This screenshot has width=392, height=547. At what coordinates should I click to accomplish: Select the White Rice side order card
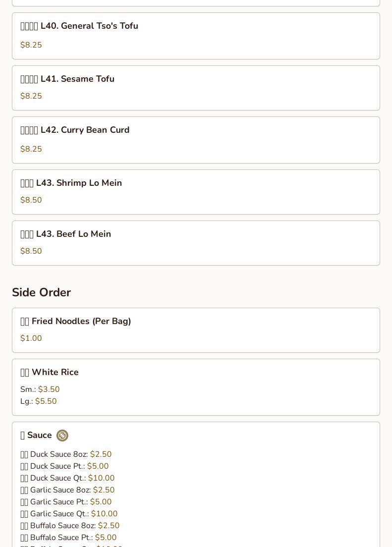point(196,387)
